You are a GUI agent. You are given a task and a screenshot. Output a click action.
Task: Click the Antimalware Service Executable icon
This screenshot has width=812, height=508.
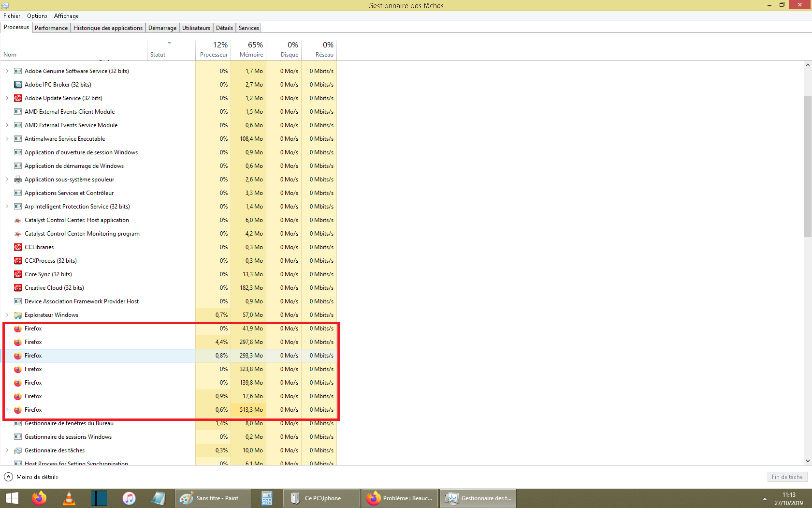18,139
